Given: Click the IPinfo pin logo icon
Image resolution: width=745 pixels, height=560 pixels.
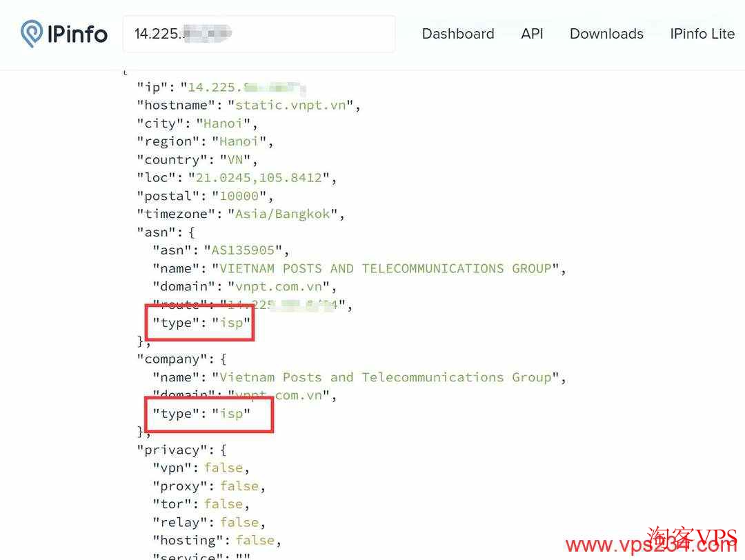Looking at the screenshot, I should click(x=32, y=34).
